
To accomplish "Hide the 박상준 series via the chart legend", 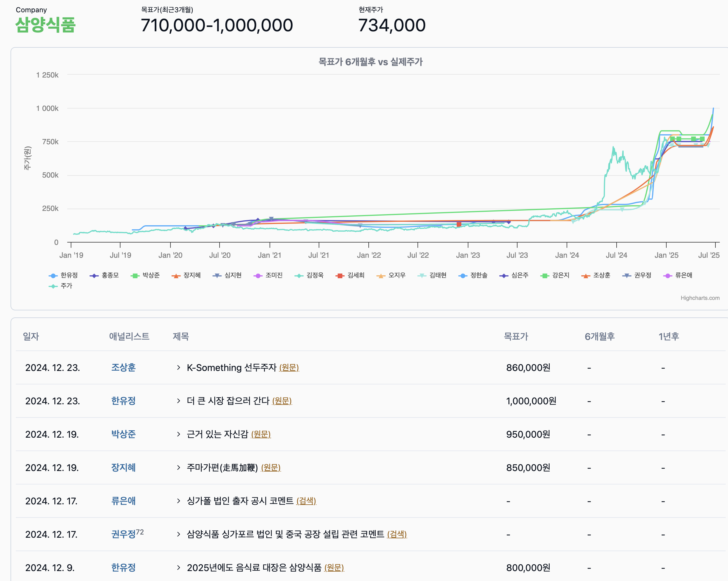I will tap(145, 275).
